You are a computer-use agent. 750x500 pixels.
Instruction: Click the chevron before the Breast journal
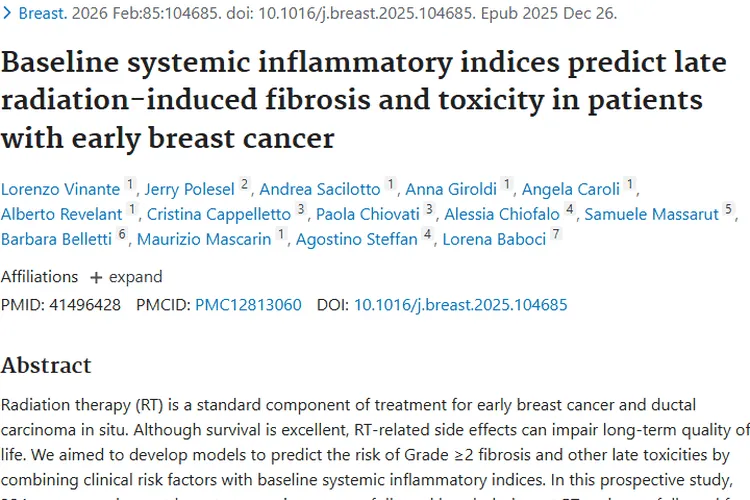8,14
